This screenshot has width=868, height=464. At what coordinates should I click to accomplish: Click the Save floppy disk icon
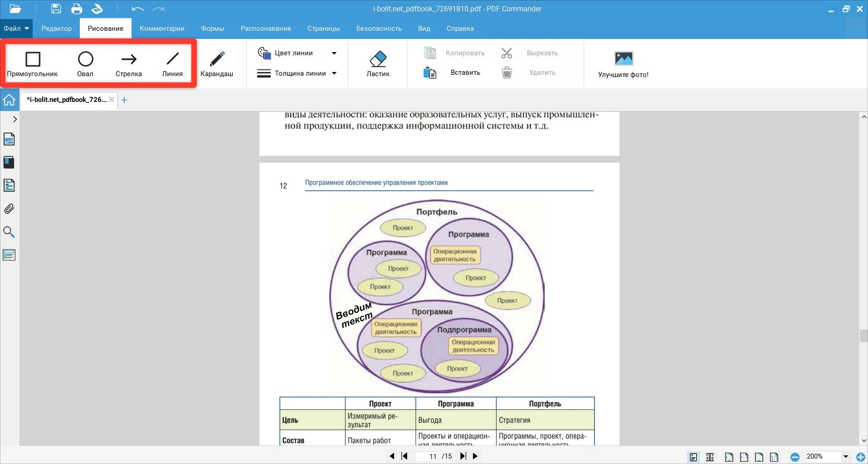[x=56, y=9]
